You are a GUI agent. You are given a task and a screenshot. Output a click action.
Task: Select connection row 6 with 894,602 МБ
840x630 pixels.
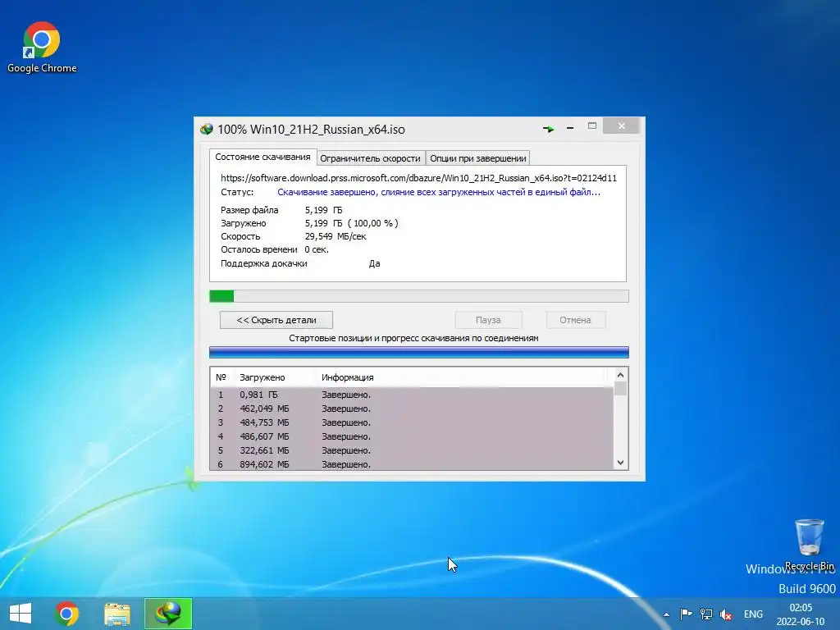(412, 464)
